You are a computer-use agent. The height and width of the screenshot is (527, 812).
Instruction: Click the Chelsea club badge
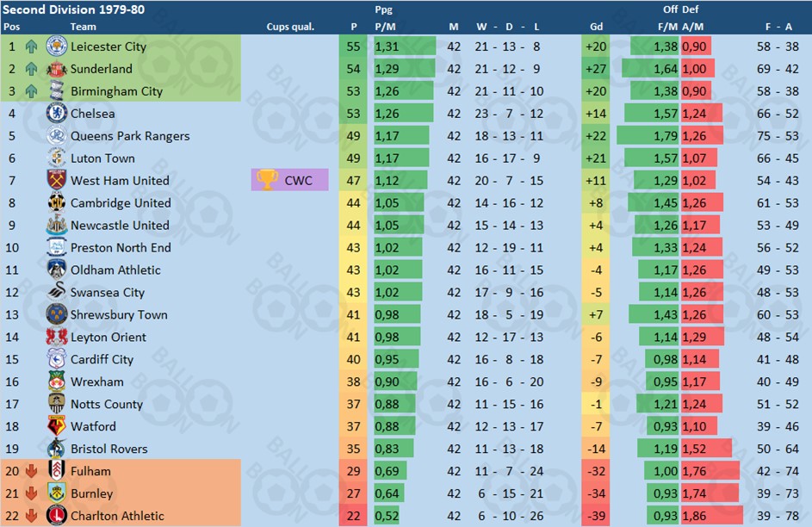tap(57, 114)
